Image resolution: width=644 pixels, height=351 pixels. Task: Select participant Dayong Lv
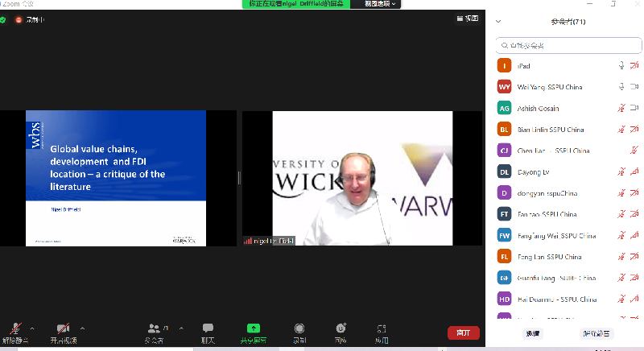[x=568, y=172]
